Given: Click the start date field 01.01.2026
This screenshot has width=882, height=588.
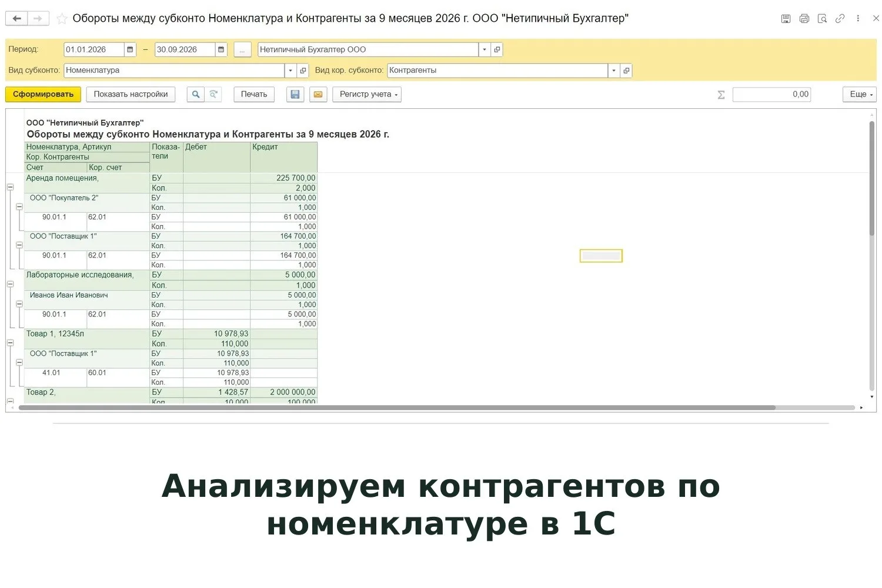Looking at the screenshot, I should click(x=94, y=49).
